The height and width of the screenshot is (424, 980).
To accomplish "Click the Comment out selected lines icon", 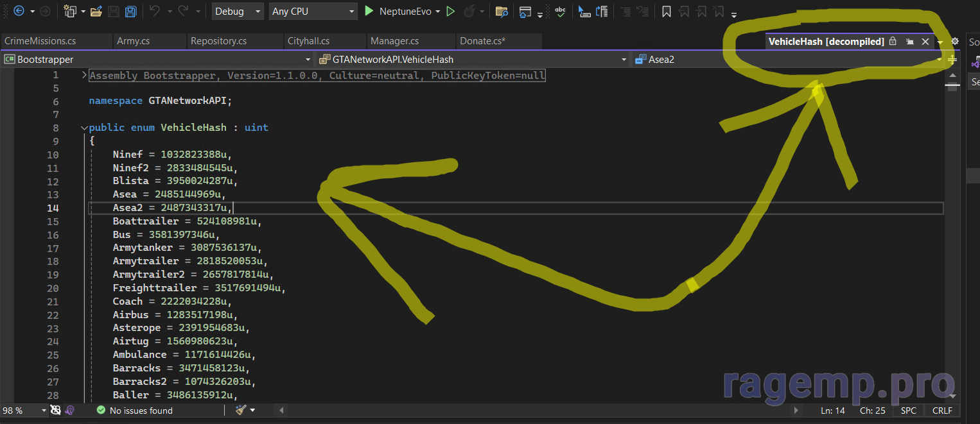I will point(625,11).
